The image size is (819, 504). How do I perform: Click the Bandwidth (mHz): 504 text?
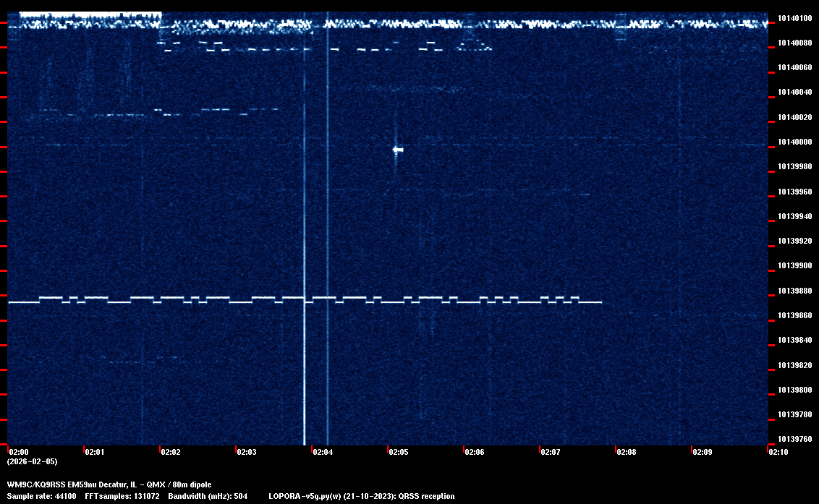click(x=208, y=496)
